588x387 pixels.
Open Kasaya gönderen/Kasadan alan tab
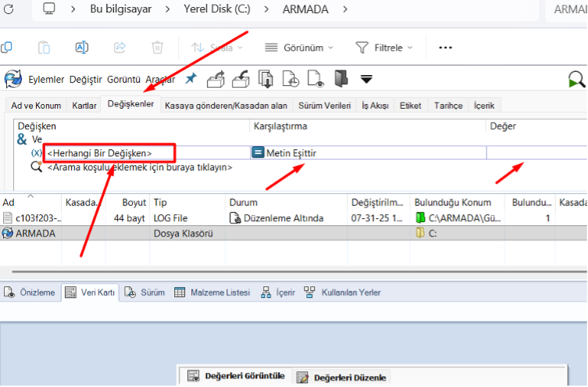[x=226, y=106]
